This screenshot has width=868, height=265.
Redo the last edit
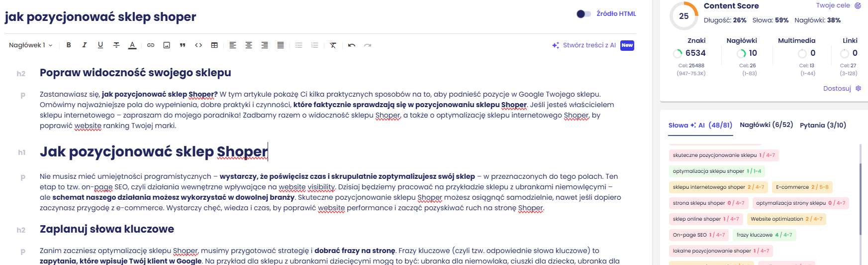click(368, 45)
